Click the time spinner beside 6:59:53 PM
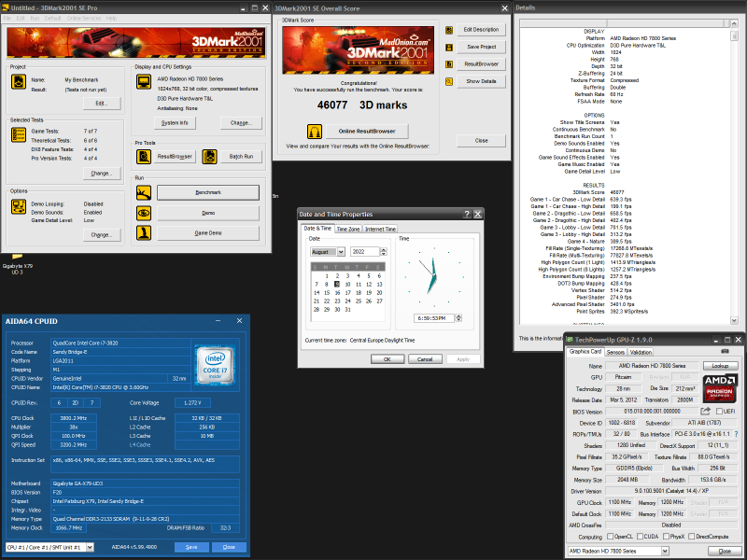 point(458,317)
